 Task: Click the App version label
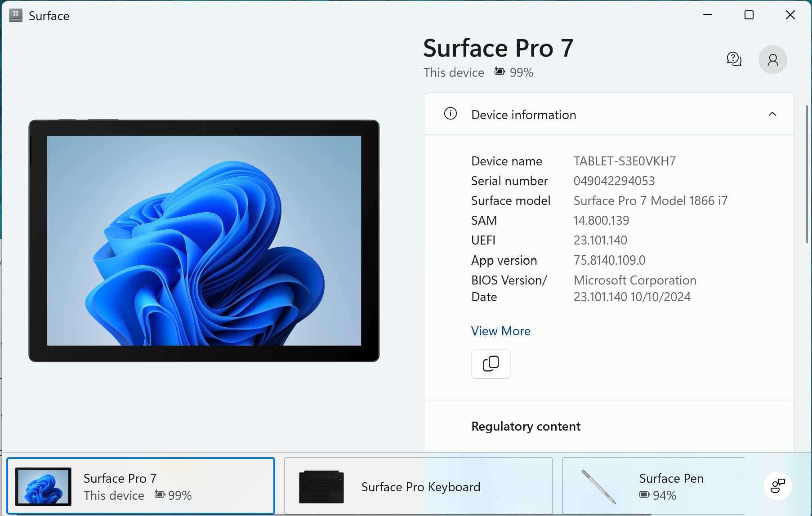tap(504, 261)
